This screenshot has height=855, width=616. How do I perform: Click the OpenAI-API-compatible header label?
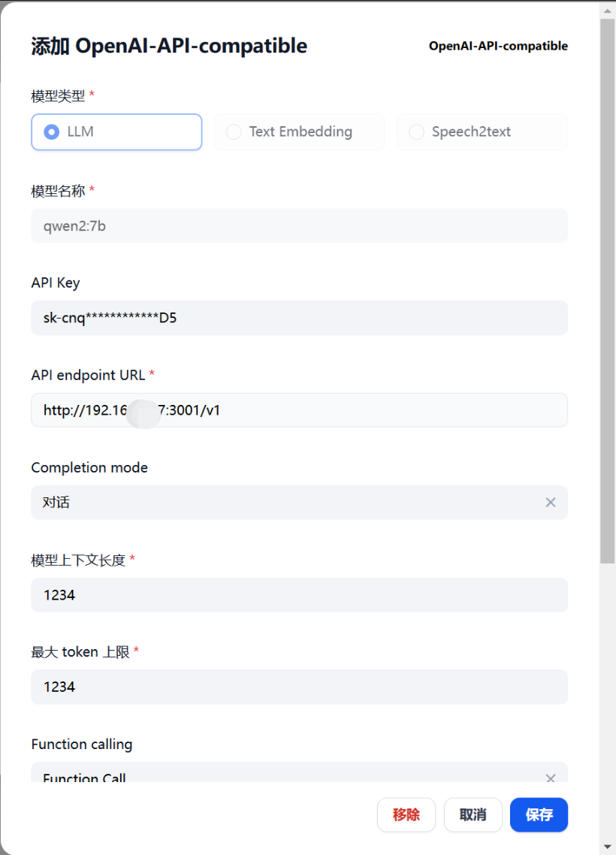click(x=498, y=46)
